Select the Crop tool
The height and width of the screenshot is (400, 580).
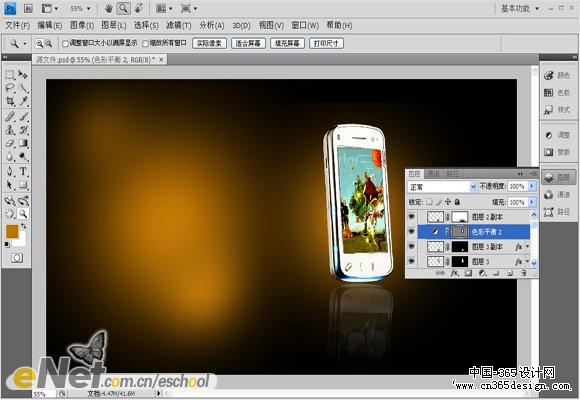coord(10,101)
